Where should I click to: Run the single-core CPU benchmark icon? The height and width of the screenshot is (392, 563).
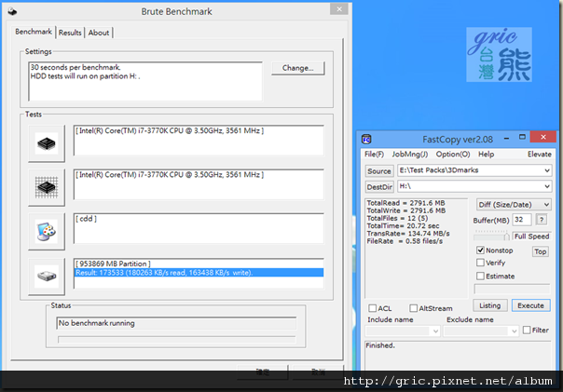click(x=47, y=143)
